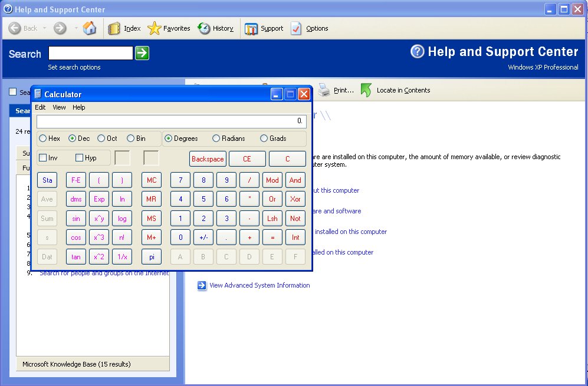Select Radians angle mode

point(216,138)
